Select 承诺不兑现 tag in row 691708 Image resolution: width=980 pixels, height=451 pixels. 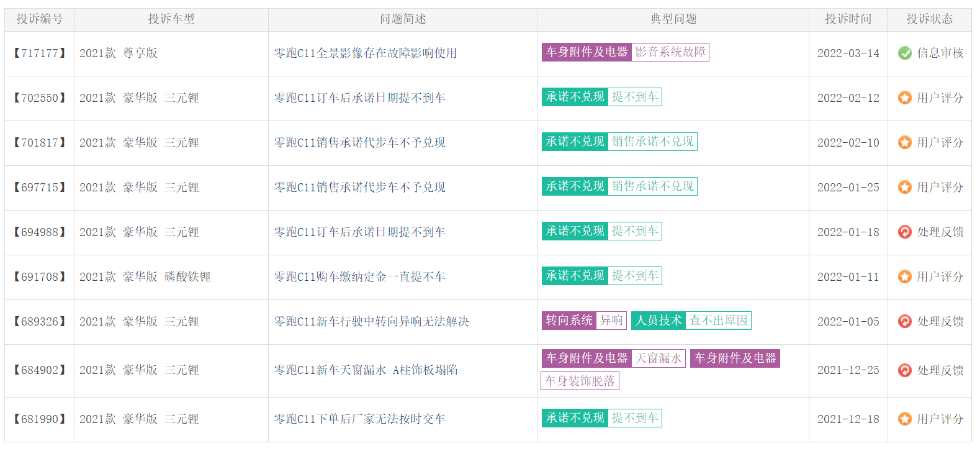pyautogui.click(x=575, y=276)
